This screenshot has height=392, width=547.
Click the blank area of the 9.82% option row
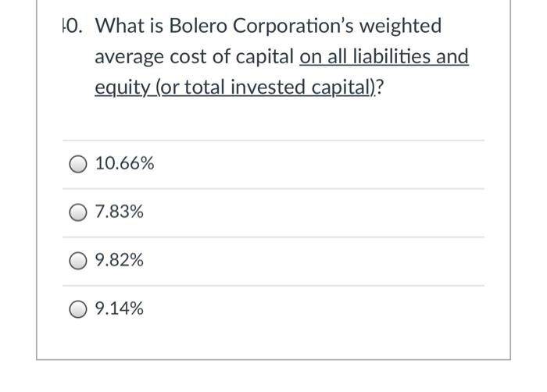(x=314, y=261)
